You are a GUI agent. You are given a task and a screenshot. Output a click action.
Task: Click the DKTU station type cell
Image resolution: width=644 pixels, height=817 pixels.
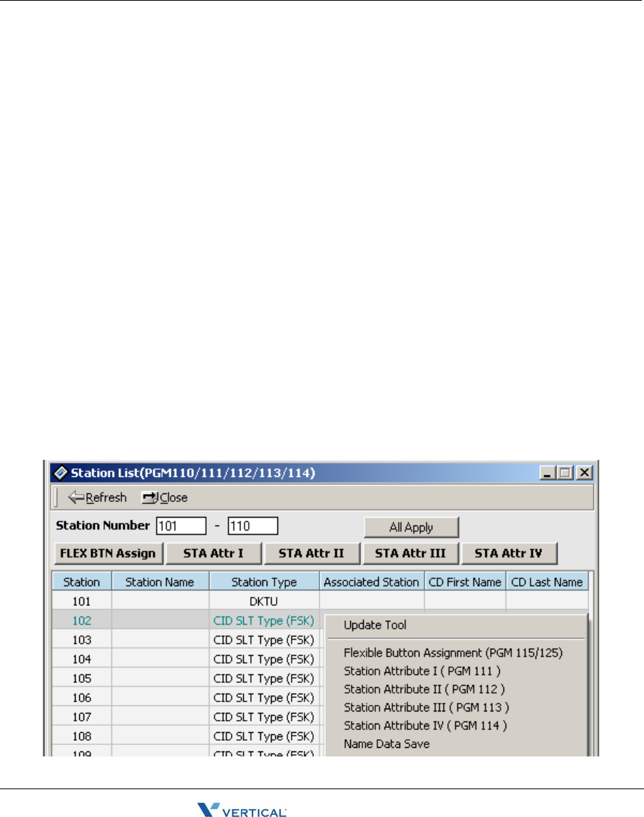264,601
